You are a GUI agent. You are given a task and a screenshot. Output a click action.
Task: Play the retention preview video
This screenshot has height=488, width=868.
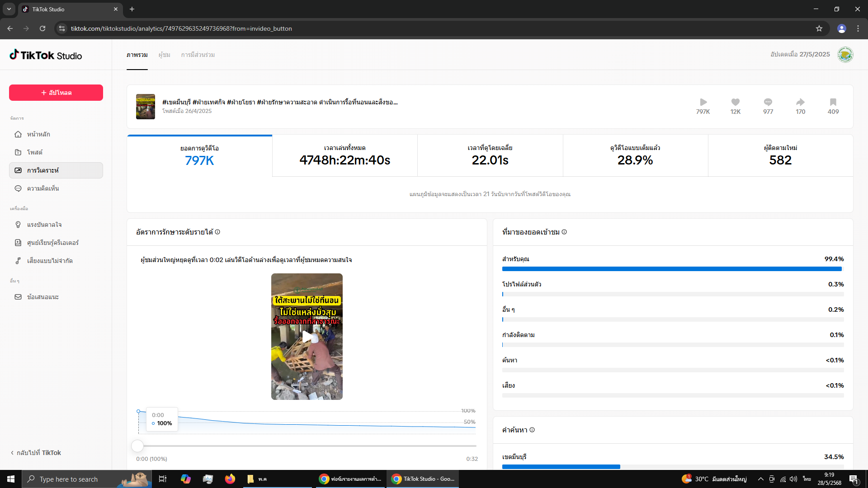pos(307,337)
